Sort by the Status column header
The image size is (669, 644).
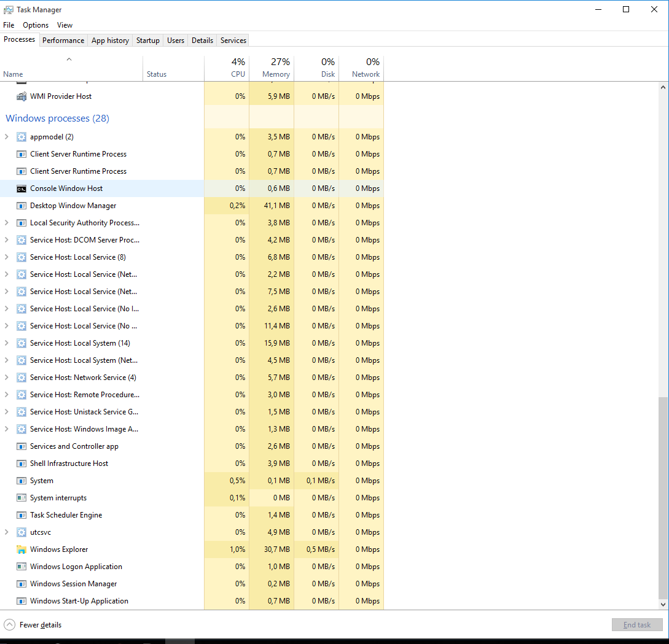[173, 68]
